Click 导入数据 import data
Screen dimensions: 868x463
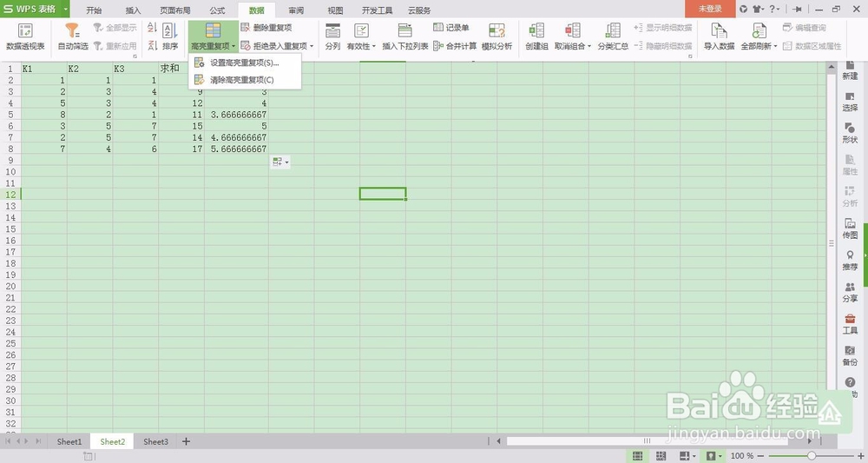pyautogui.click(x=719, y=36)
